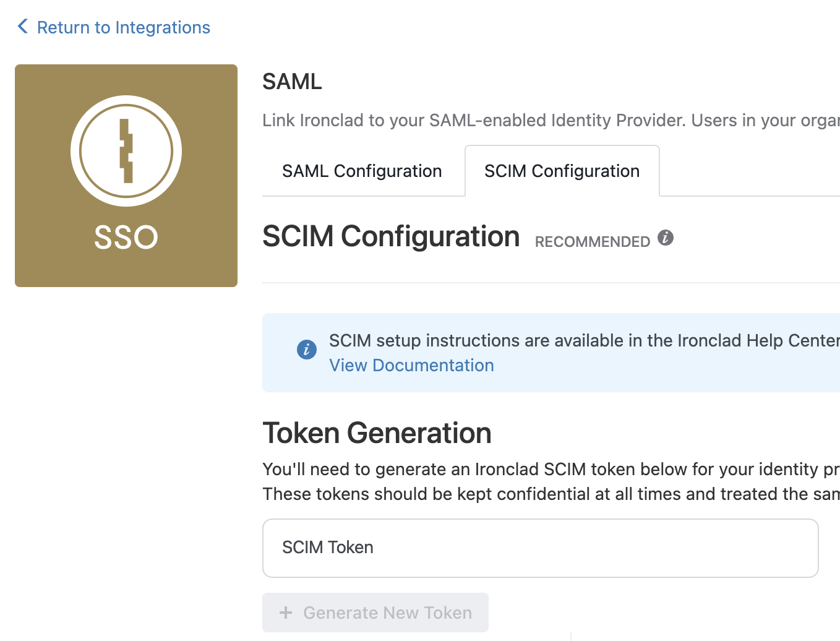Click the SSO label on the tile

click(126, 237)
